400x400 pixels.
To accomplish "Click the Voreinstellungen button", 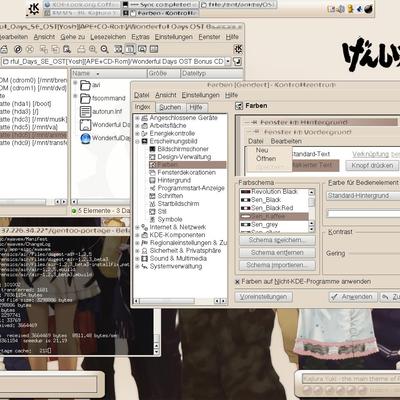I will click(263, 297).
